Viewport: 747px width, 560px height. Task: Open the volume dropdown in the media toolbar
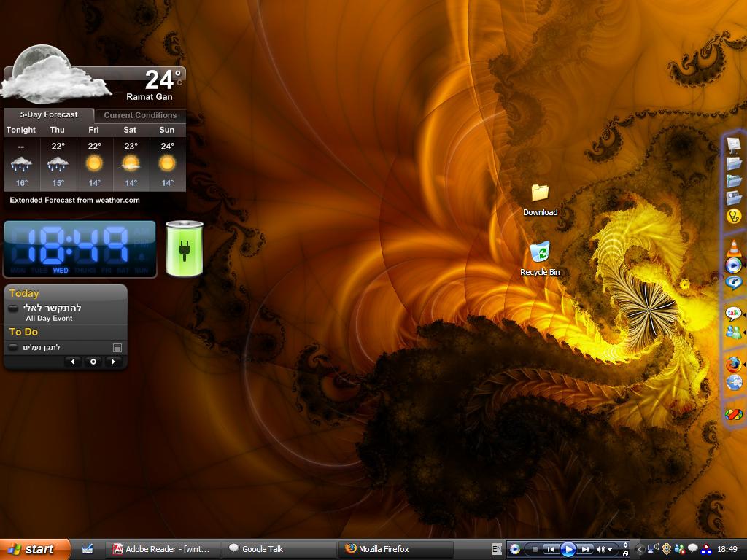(610, 550)
